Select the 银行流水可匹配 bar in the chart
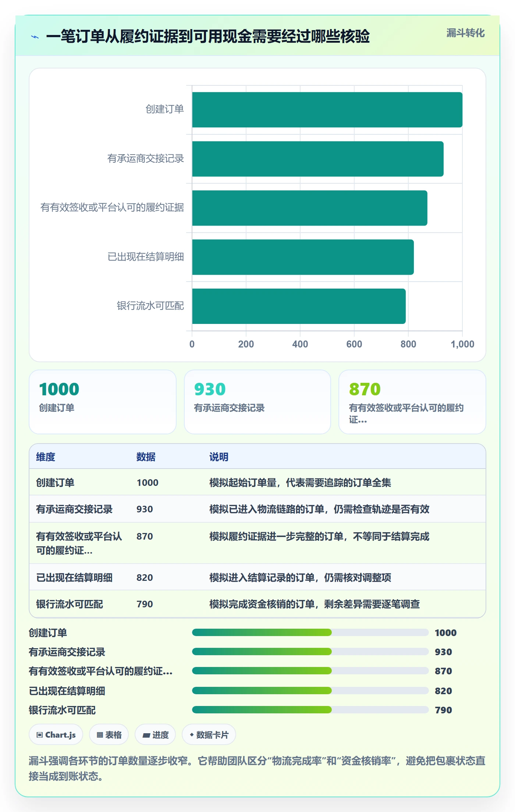 pyautogui.click(x=299, y=306)
